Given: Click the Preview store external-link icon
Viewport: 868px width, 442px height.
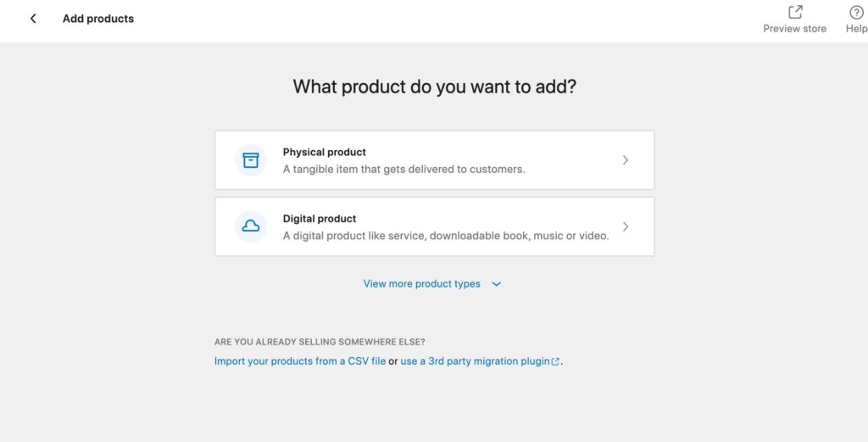Looking at the screenshot, I should 795,12.
